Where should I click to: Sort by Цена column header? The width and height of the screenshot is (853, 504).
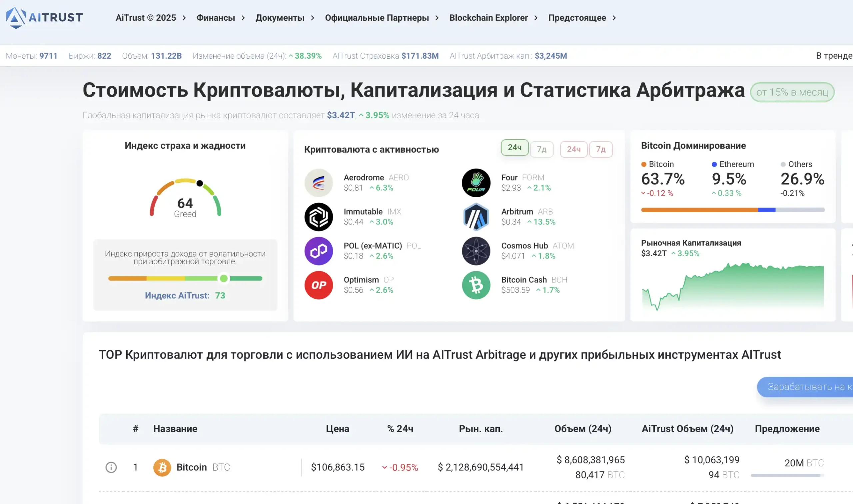tap(337, 429)
